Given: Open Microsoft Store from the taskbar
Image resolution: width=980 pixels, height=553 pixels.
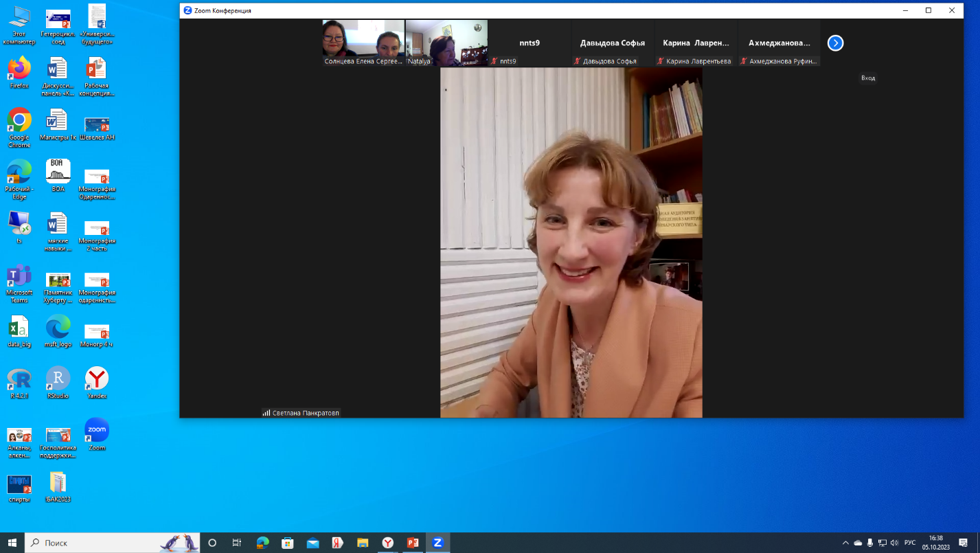Looking at the screenshot, I should (x=288, y=543).
